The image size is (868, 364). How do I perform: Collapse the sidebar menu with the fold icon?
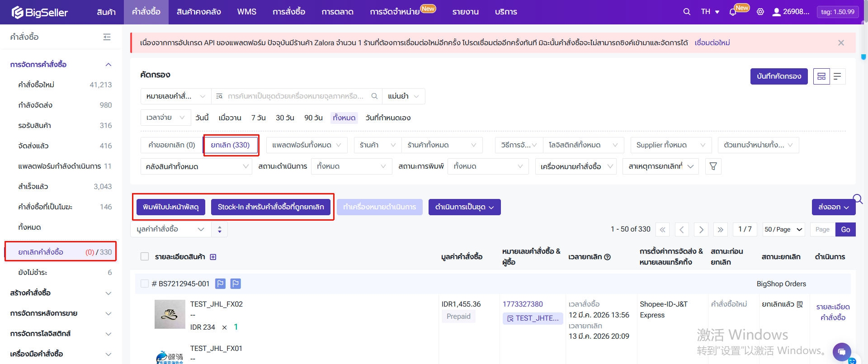tap(107, 37)
